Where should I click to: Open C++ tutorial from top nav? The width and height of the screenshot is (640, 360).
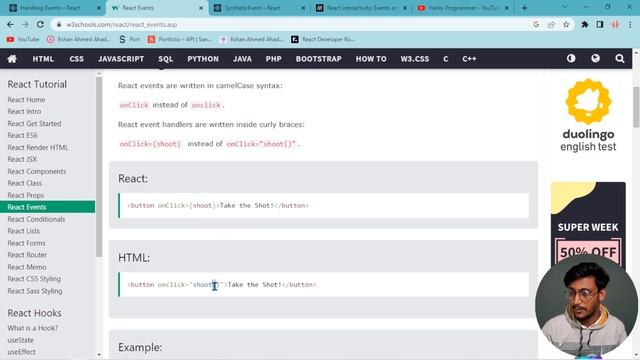(469, 59)
